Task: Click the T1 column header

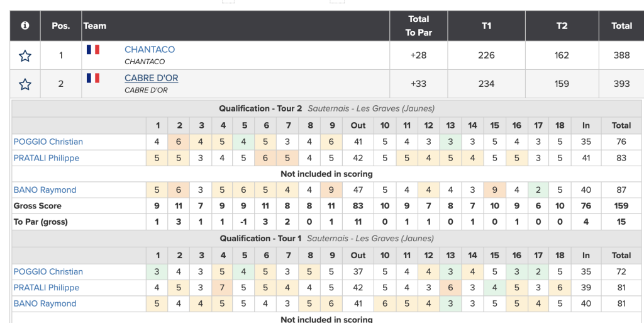Action: (486, 25)
